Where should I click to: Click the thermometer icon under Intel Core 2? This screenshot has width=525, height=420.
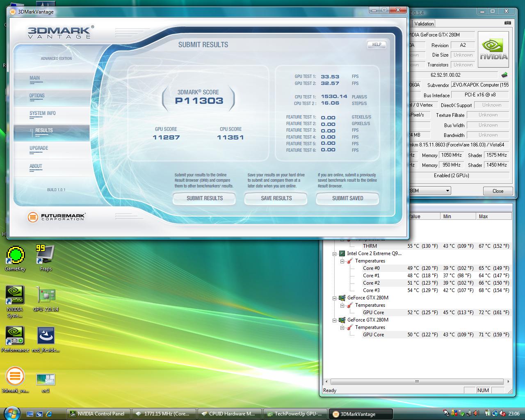pos(349,261)
